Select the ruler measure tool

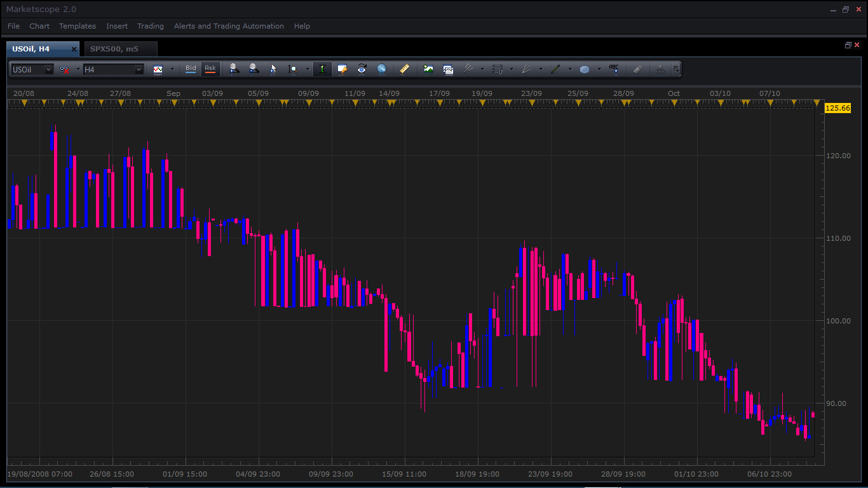[404, 69]
